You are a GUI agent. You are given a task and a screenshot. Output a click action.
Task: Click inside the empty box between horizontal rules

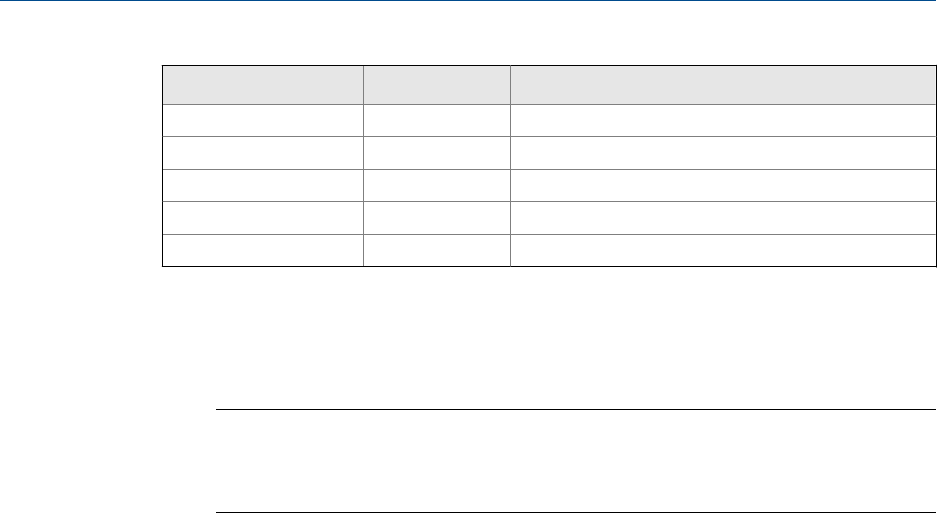[574, 461]
